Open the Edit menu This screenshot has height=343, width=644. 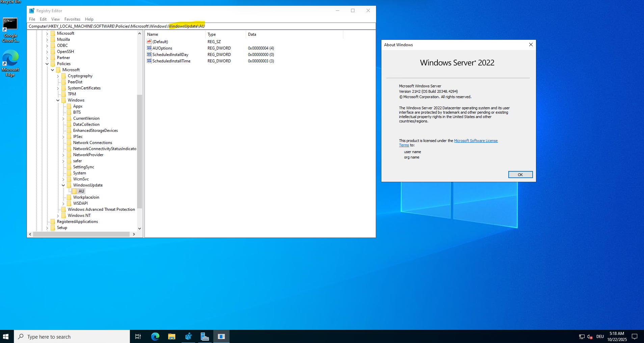[x=43, y=19]
